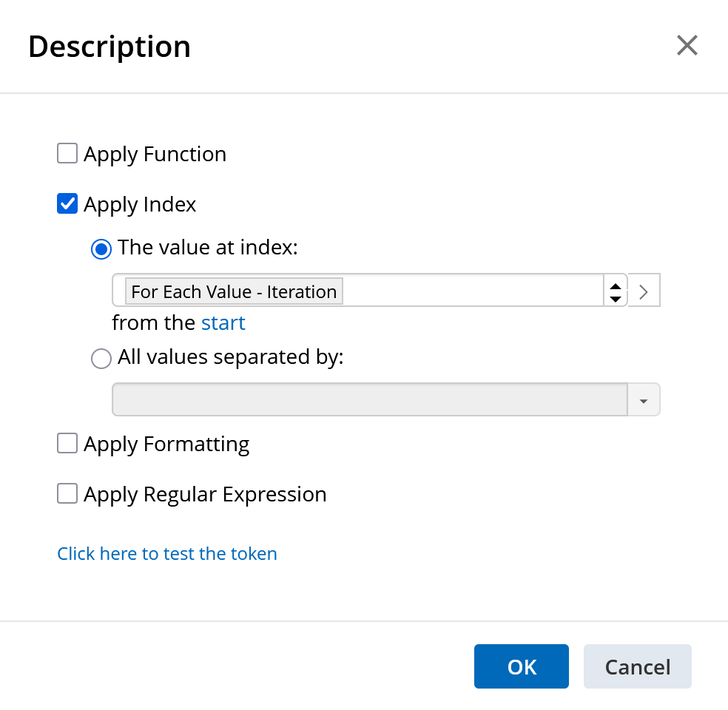
Task: Click empty space in the index value field
Action: tap(473, 291)
